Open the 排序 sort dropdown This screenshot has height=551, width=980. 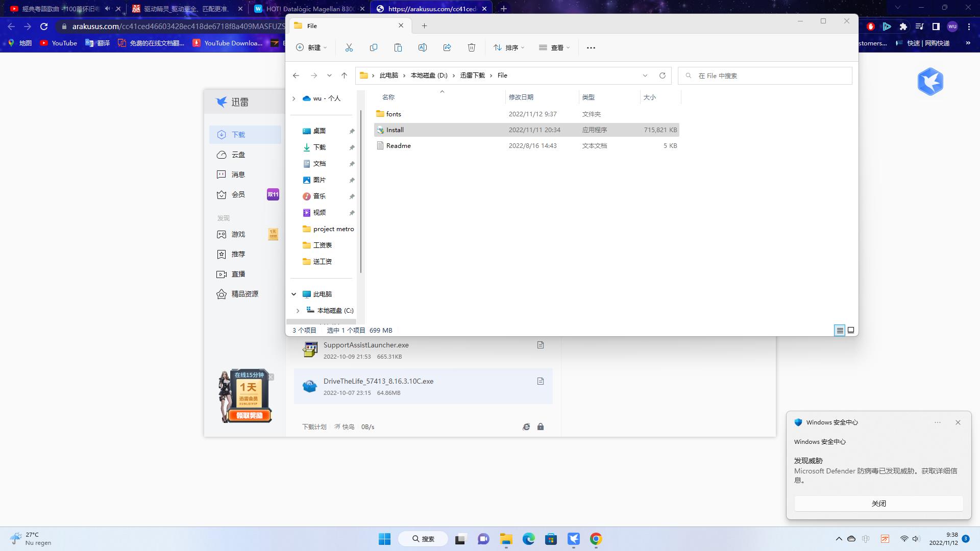[x=509, y=47]
